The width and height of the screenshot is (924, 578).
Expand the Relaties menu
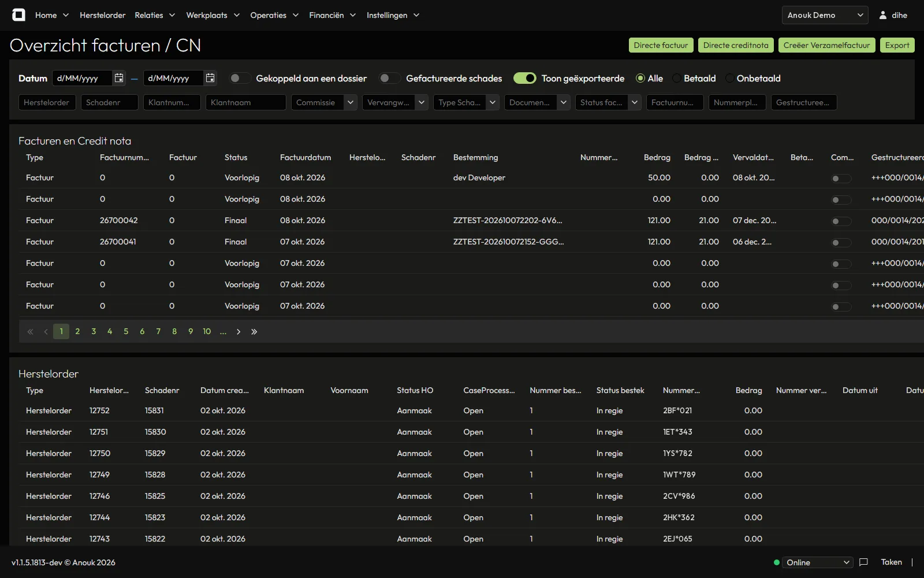pyautogui.click(x=155, y=15)
